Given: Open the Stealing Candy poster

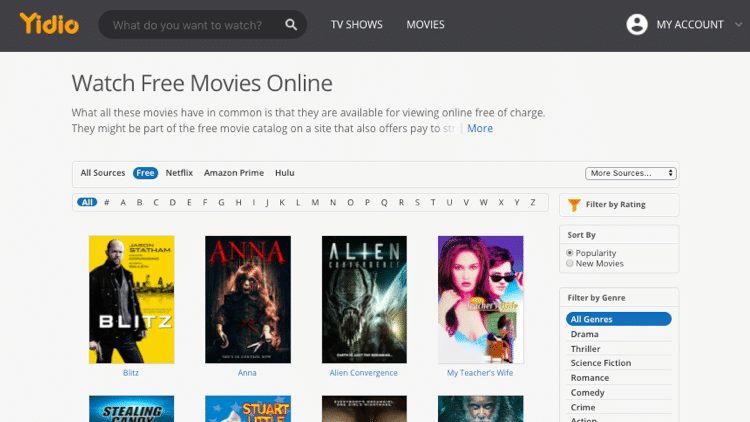Looking at the screenshot, I should [132, 409].
